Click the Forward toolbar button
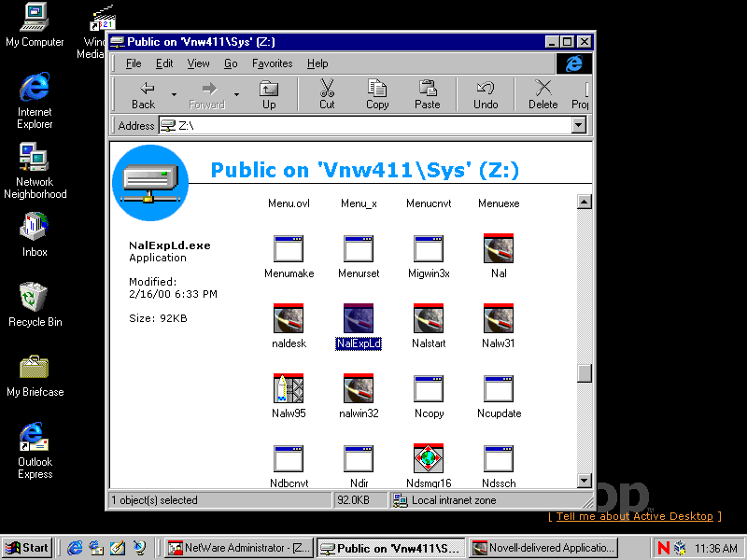 [206, 95]
